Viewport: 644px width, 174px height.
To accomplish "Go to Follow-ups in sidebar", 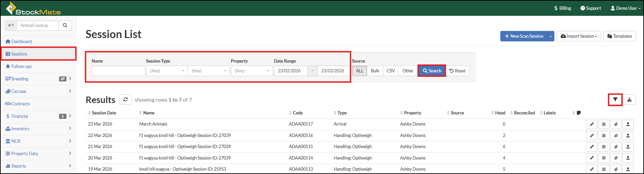I will point(21,67).
